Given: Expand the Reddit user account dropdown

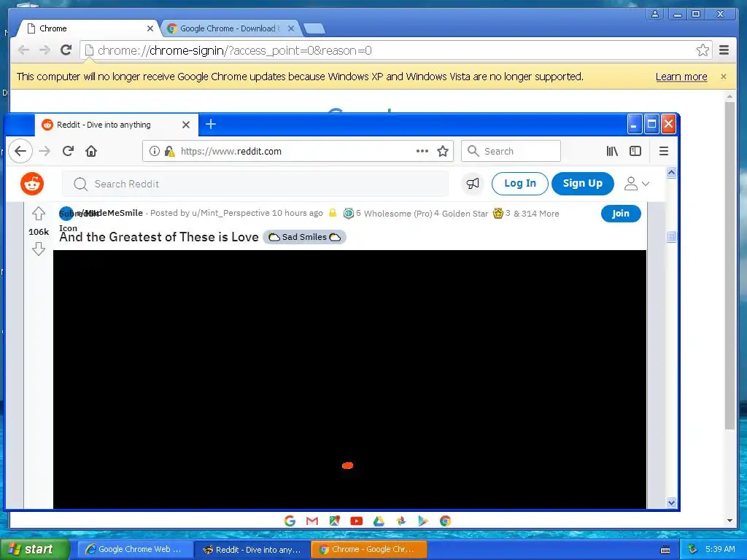Looking at the screenshot, I should (636, 183).
